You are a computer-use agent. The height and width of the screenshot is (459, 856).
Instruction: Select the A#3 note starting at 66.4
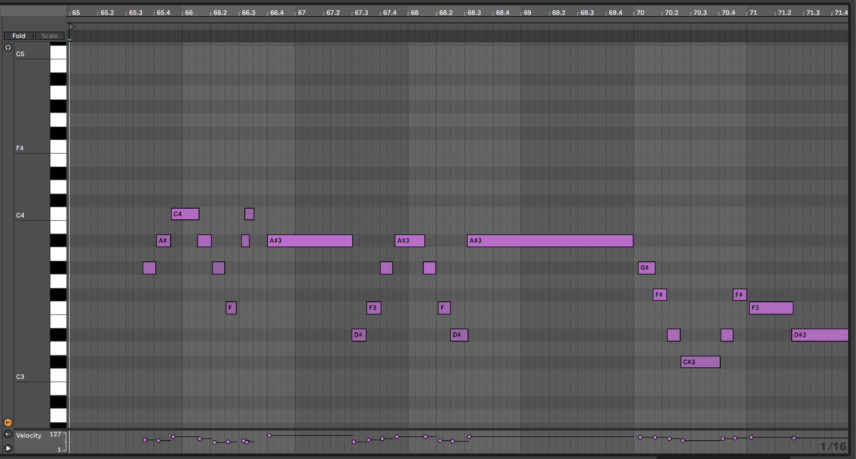click(310, 241)
